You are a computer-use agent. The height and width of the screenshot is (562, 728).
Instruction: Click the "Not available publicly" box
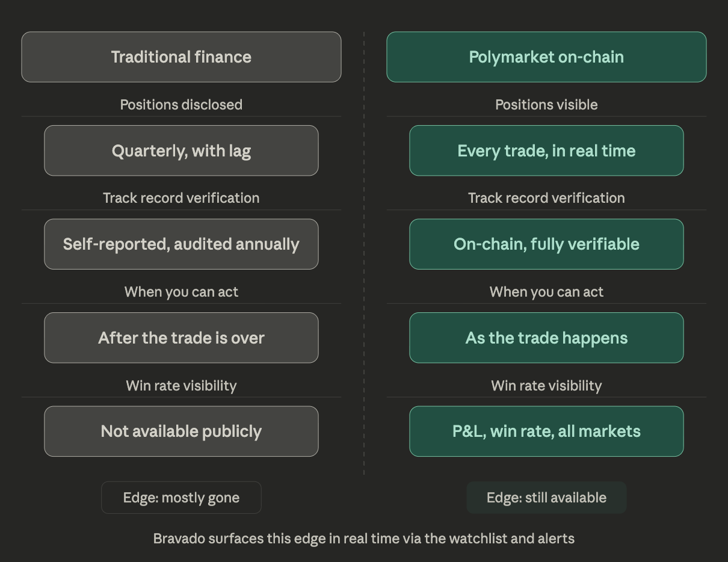(x=181, y=431)
